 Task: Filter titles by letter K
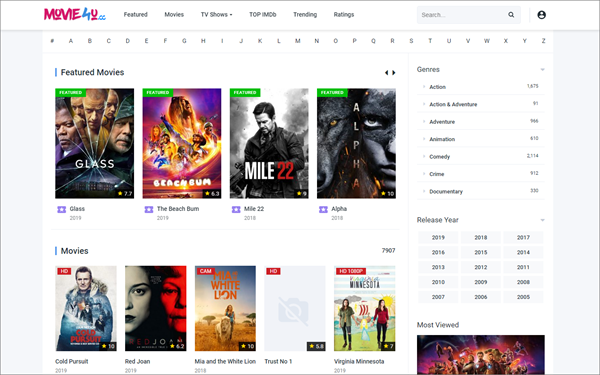click(260, 41)
